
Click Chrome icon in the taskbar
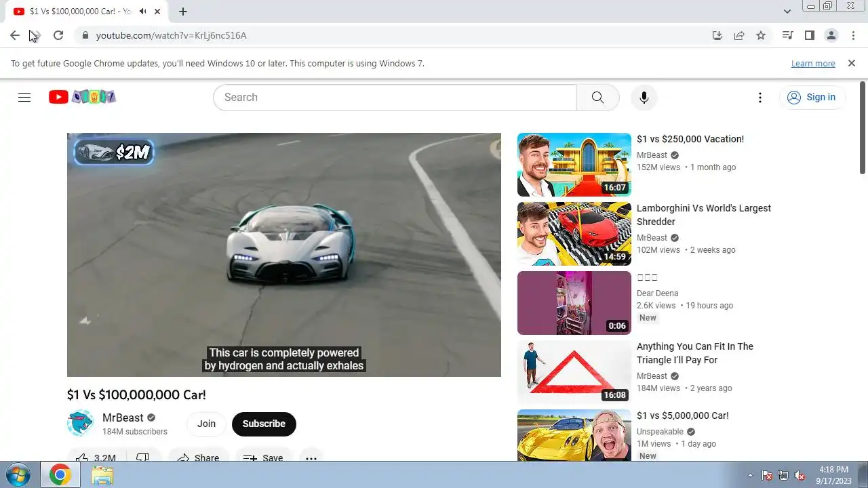coord(60,475)
